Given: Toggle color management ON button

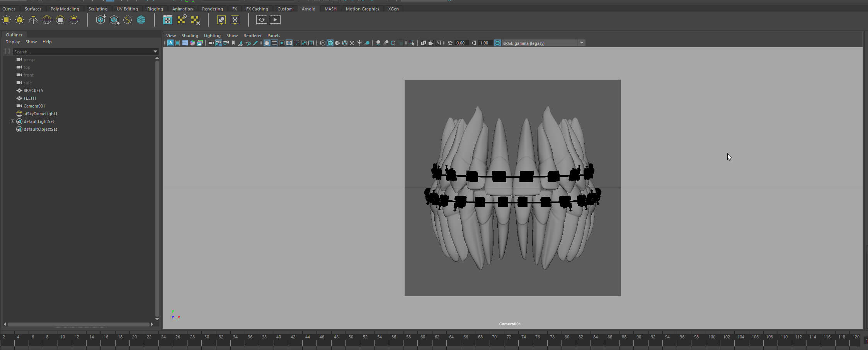Looking at the screenshot, I should point(497,43).
